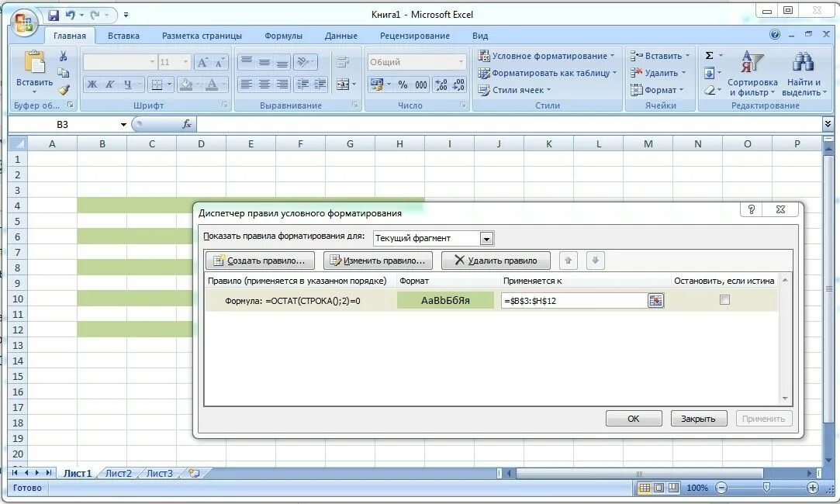Click the fill color bucket

[186, 84]
